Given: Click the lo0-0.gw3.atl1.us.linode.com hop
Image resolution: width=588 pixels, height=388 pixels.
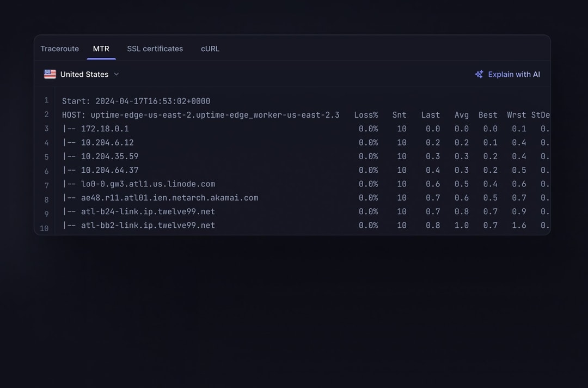Looking at the screenshot, I should tap(148, 184).
